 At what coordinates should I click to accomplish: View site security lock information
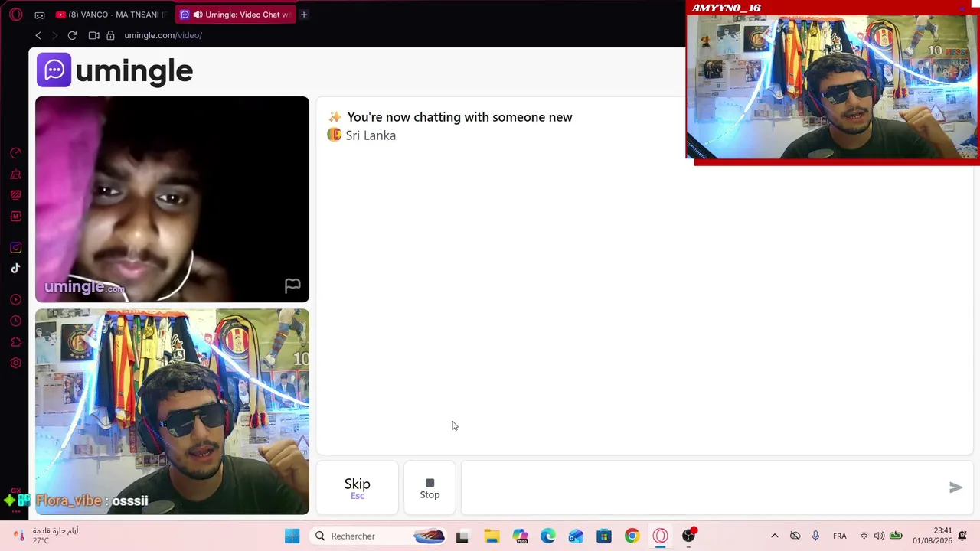tap(110, 35)
